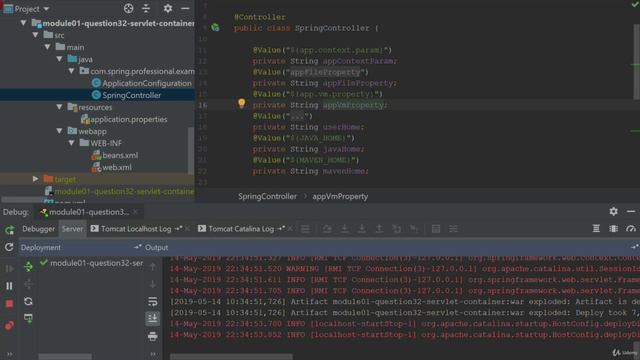Collapse all in Project panel

[x=146, y=8]
